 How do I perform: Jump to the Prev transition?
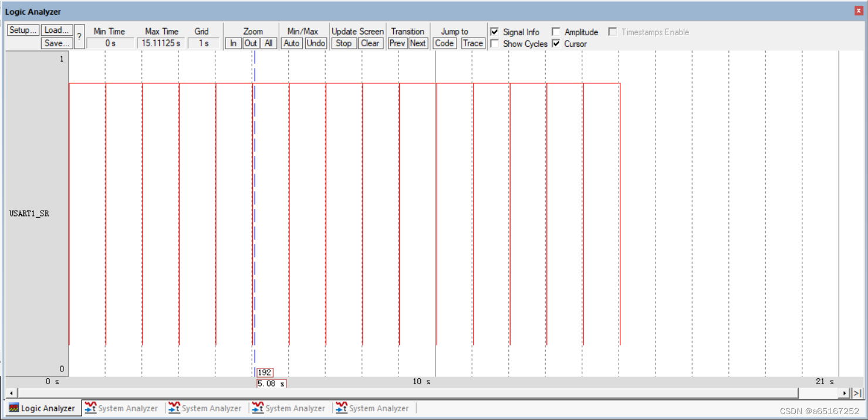click(x=397, y=43)
